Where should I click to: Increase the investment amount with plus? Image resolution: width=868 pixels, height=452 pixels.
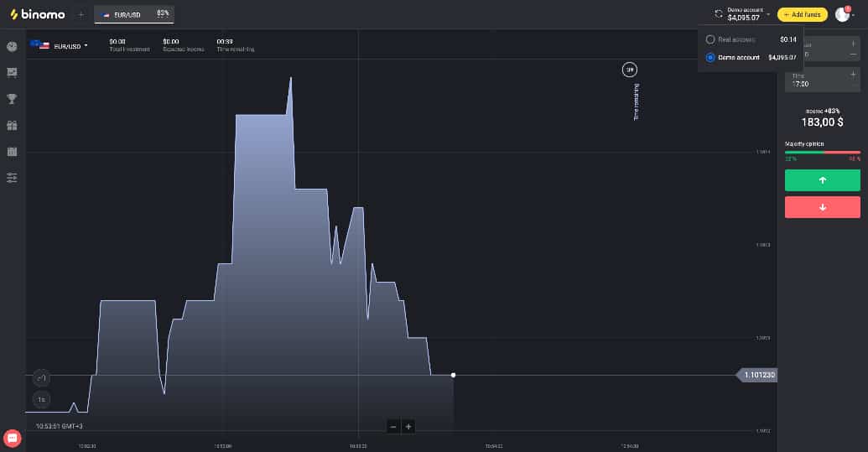tap(853, 44)
